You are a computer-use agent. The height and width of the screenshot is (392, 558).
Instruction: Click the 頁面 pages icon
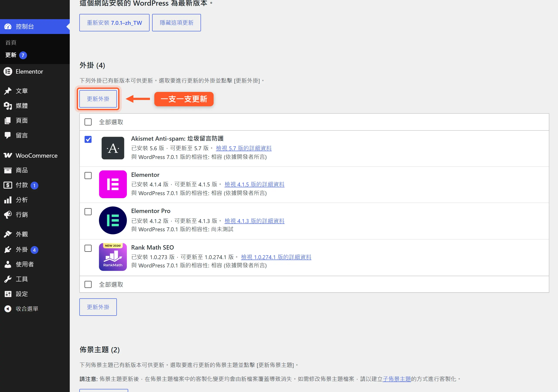click(x=8, y=120)
